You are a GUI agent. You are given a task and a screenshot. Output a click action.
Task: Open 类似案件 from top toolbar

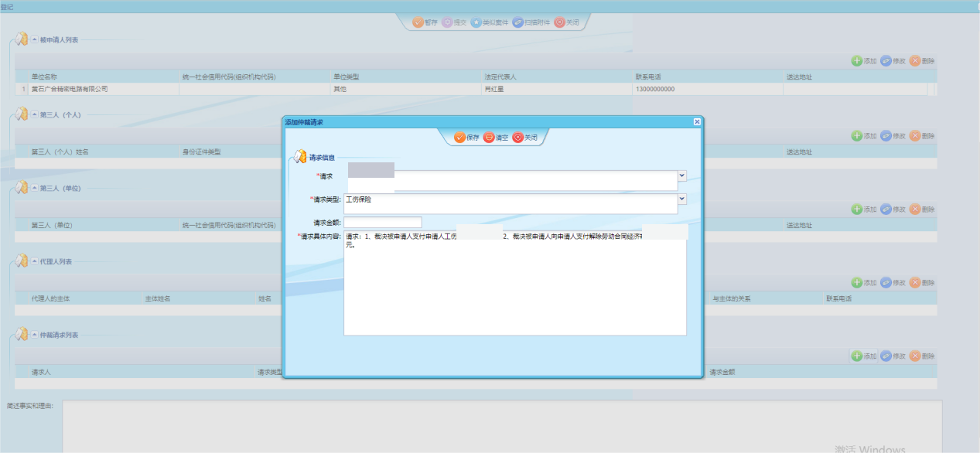[x=476, y=22]
